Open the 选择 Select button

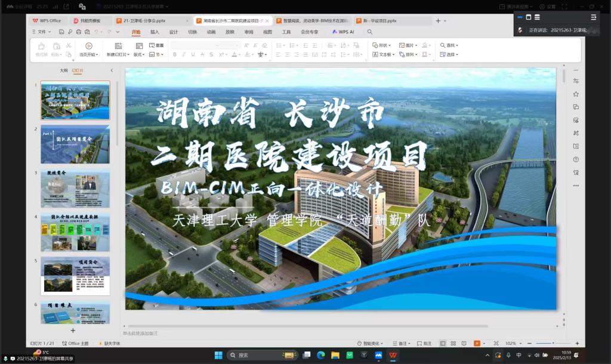(x=449, y=54)
